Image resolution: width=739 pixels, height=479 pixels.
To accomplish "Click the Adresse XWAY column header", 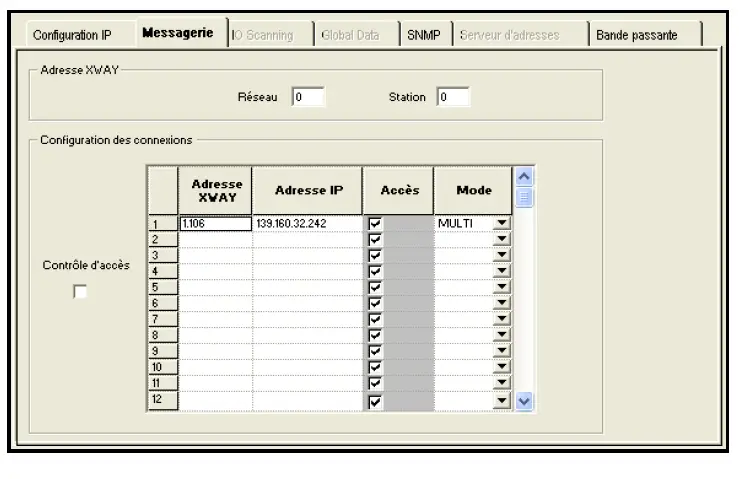I will point(215,190).
